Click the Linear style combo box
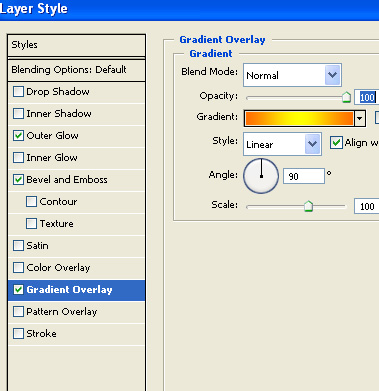This screenshot has height=391, width=379. (x=282, y=144)
